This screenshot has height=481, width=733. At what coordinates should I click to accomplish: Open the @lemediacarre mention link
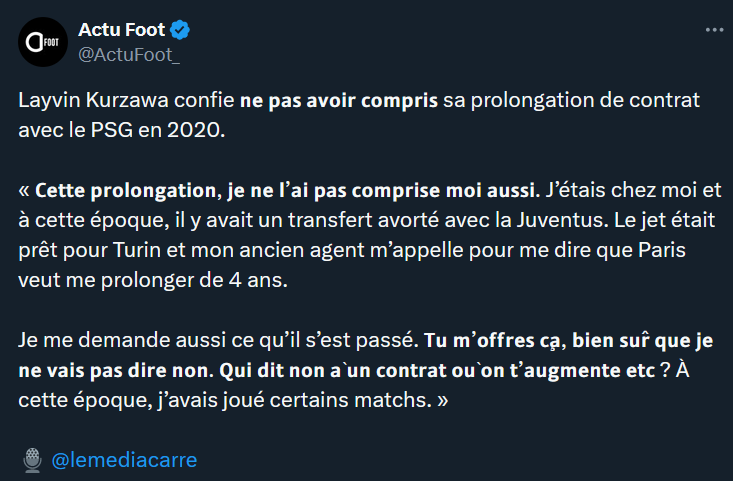pyautogui.click(x=124, y=460)
